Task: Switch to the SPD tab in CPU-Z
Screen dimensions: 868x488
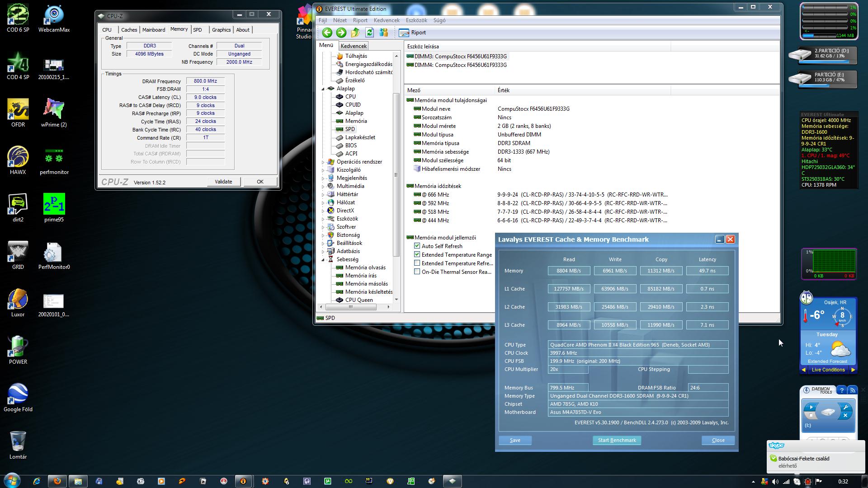Action: point(198,30)
